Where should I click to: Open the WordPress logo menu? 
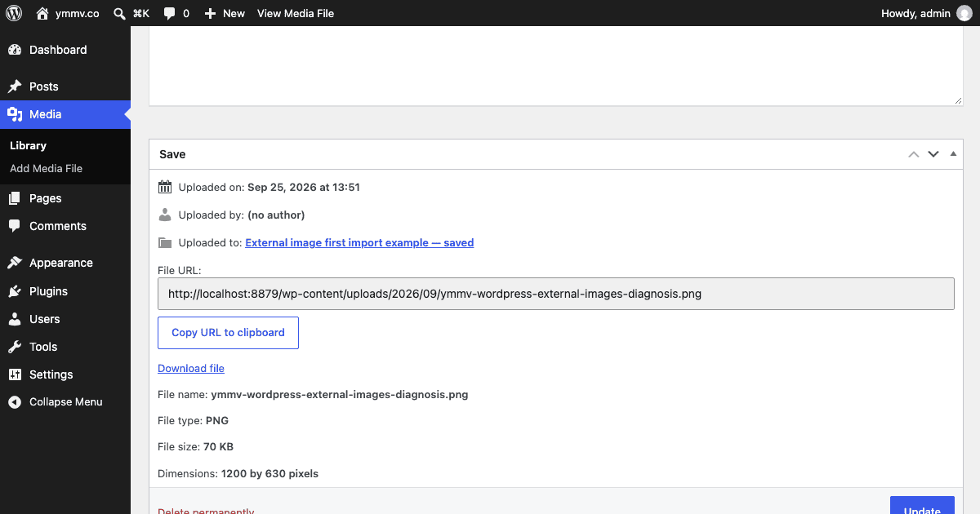tap(14, 13)
